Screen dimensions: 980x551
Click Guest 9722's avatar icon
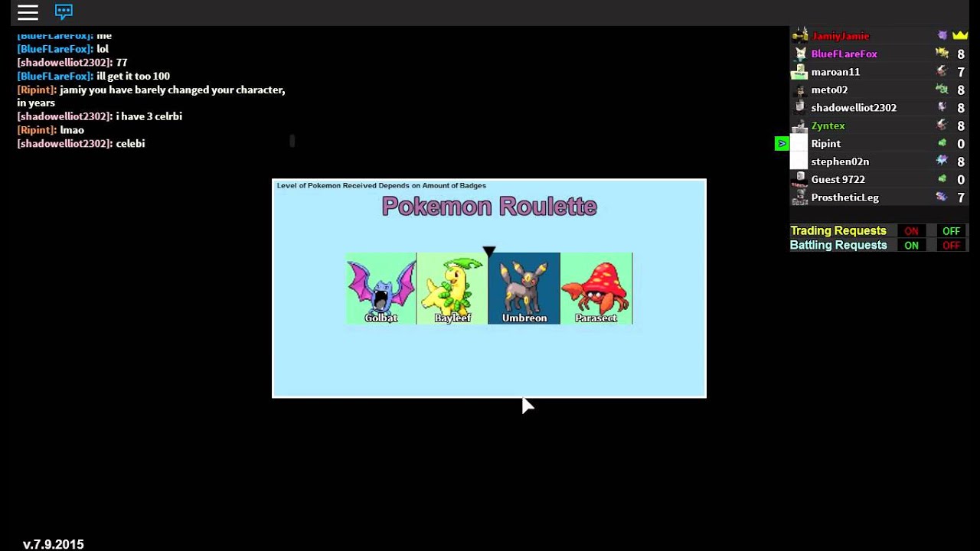click(799, 179)
